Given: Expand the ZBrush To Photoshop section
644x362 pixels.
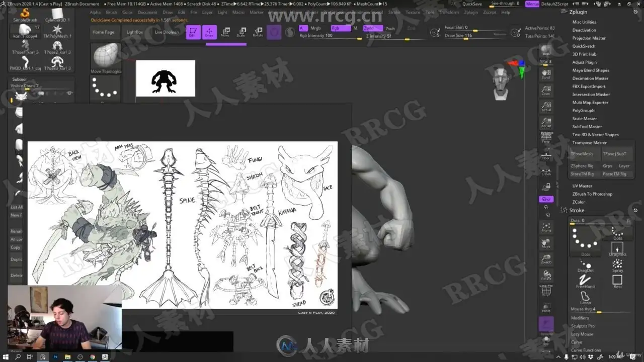Looking at the screenshot, I should click(x=592, y=194).
